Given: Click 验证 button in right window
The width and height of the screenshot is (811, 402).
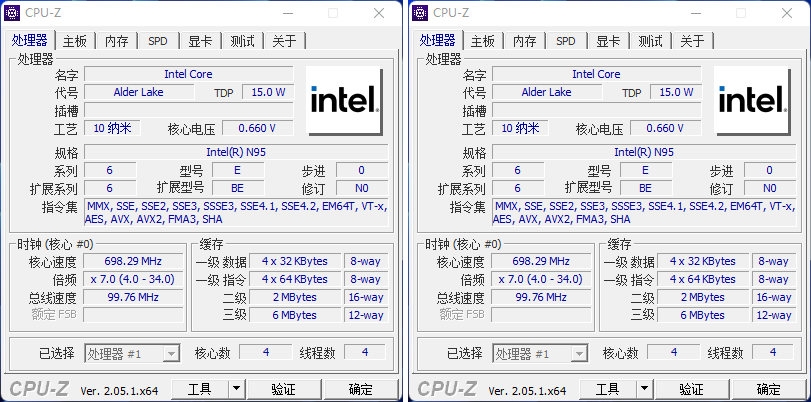Looking at the screenshot, I should click(692, 389).
